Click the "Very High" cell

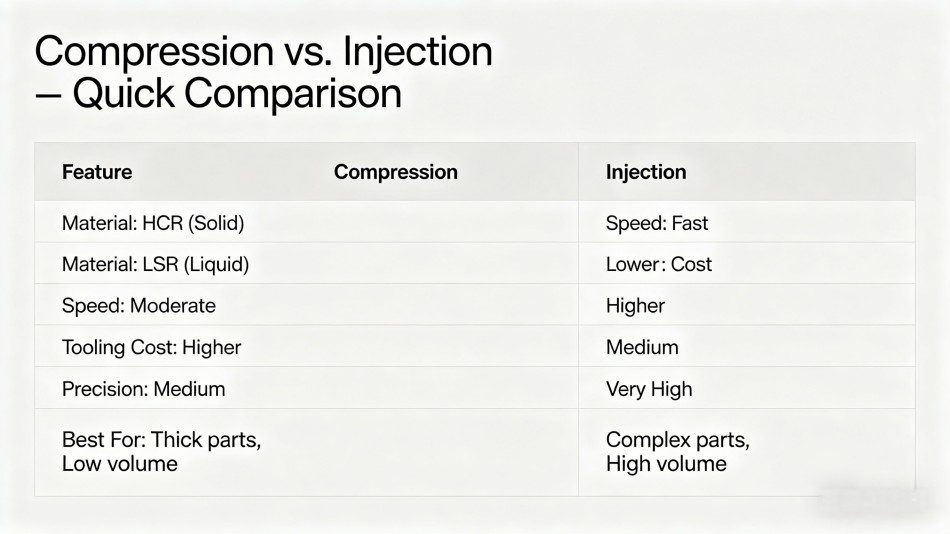[x=649, y=388]
